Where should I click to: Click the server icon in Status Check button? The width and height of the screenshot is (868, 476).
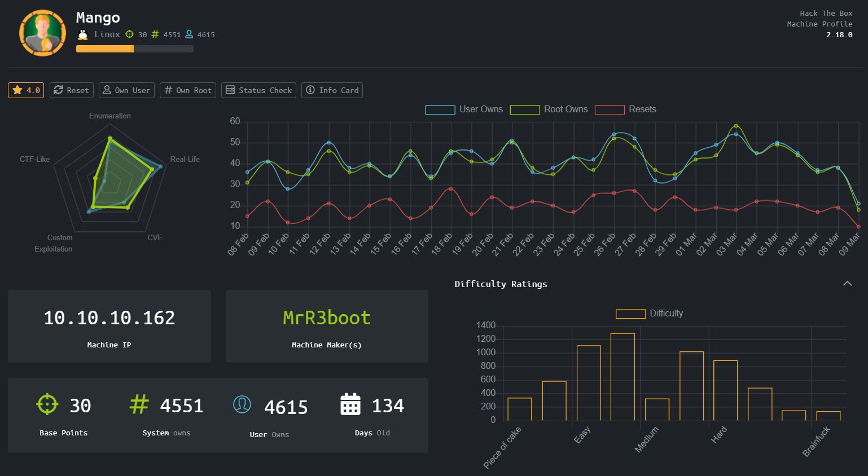(x=230, y=90)
